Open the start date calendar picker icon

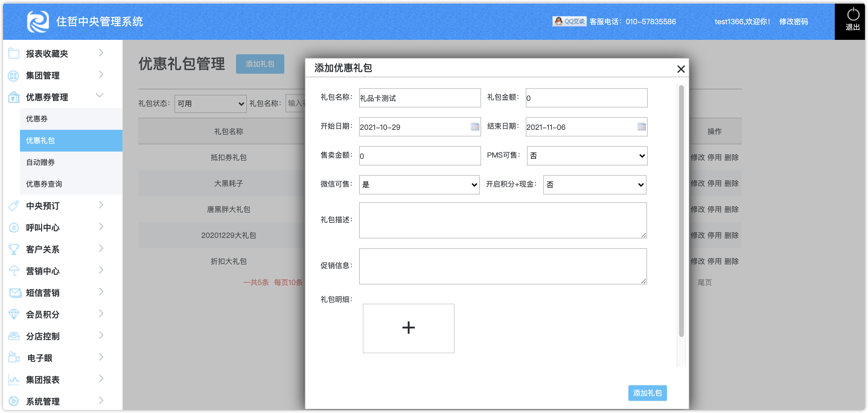(475, 127)
